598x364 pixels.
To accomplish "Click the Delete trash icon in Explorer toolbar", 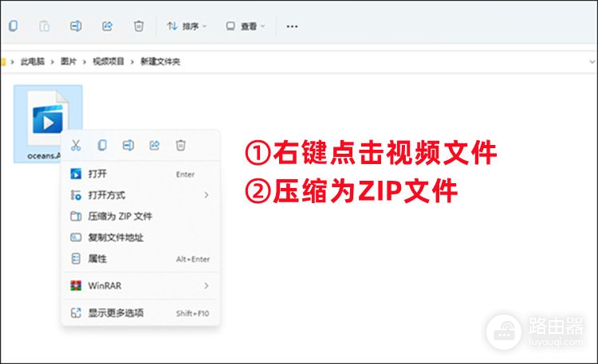I will click(x=139, y=26).
